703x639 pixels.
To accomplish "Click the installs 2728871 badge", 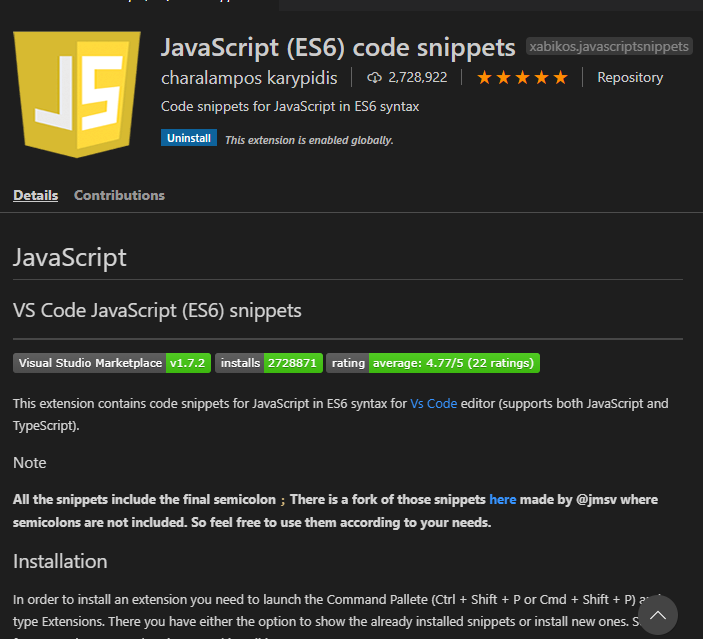I will click(x=269, y=363).
